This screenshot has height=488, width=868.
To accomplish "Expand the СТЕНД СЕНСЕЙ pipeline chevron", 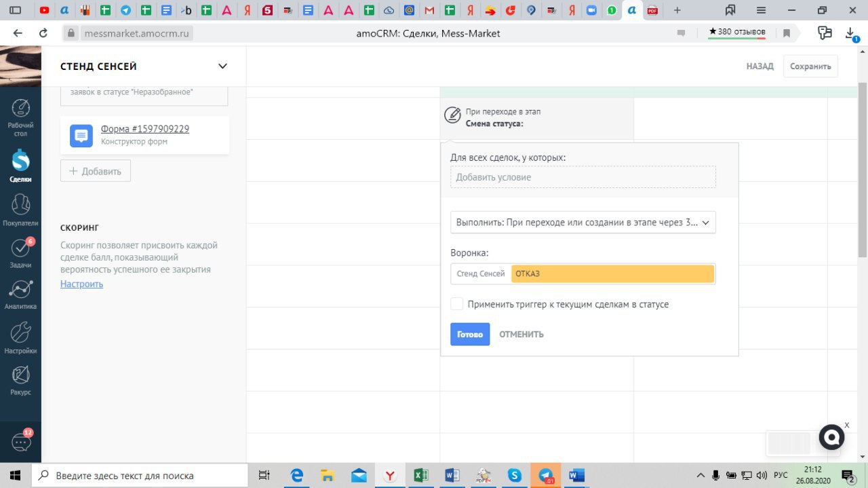I will pyautogui.click(x=222, y=67).
